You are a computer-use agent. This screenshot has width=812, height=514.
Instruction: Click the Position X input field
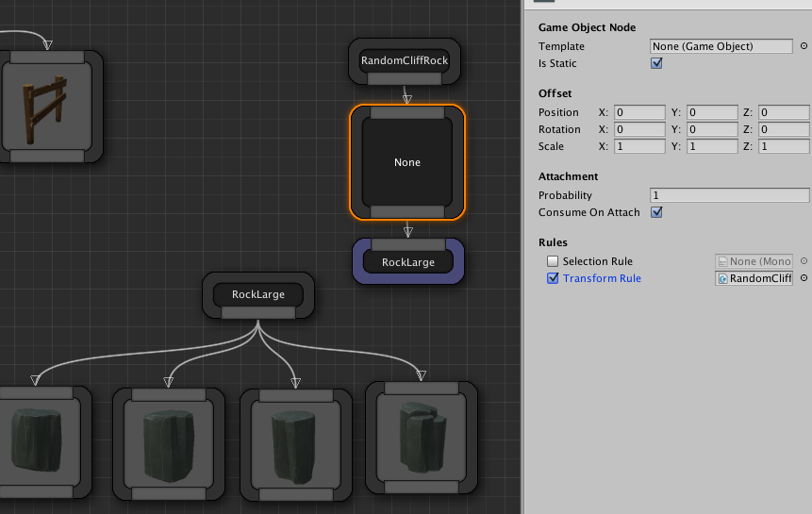639,112
